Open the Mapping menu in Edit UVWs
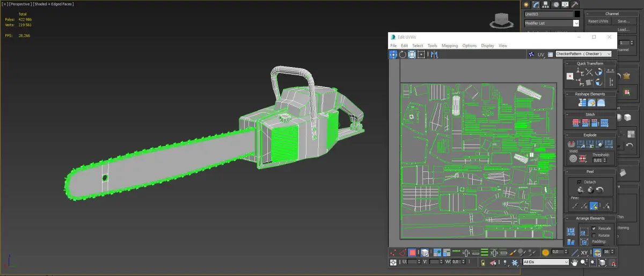 (450, 46)
